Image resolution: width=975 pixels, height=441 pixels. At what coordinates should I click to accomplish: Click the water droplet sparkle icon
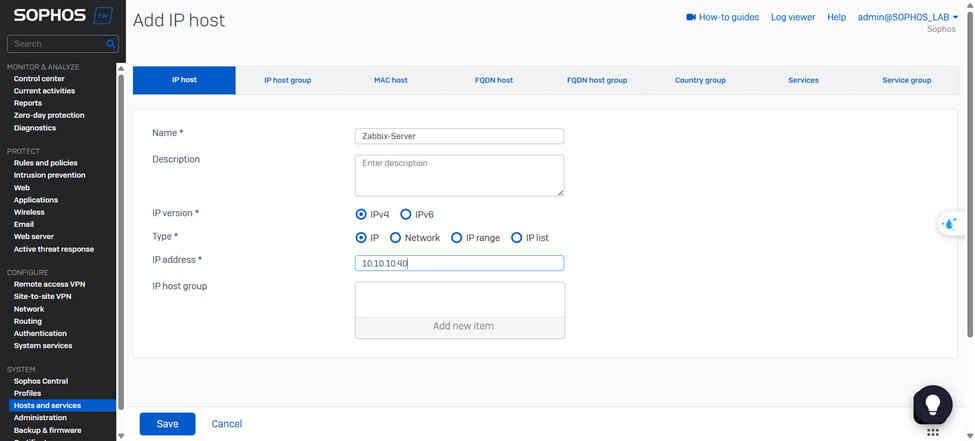pos(949,224)
